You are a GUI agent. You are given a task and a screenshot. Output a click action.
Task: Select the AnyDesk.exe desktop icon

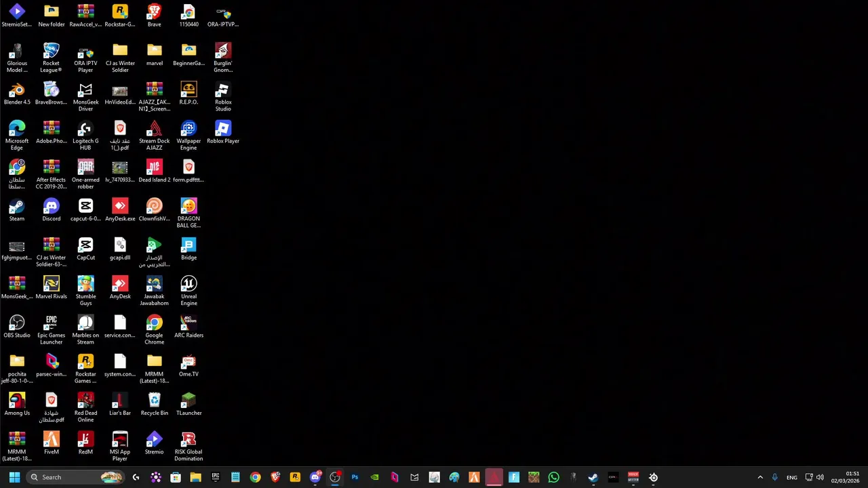tap(120, 210)
